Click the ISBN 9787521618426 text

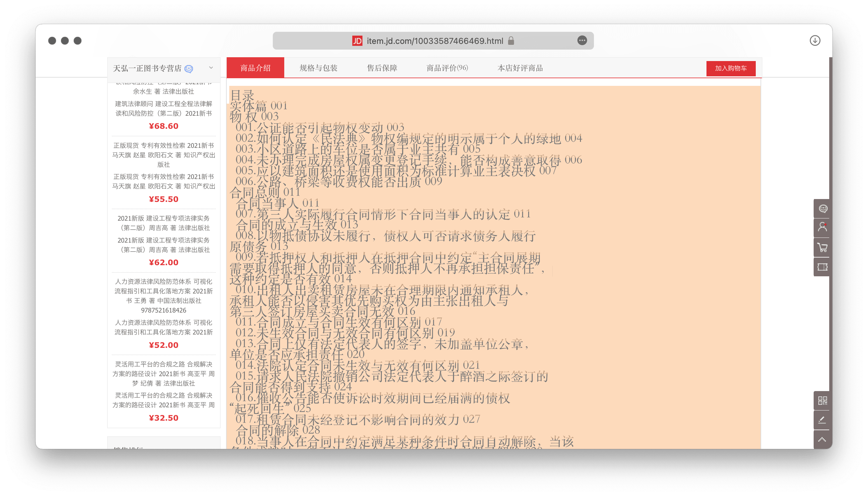point(163,310)
